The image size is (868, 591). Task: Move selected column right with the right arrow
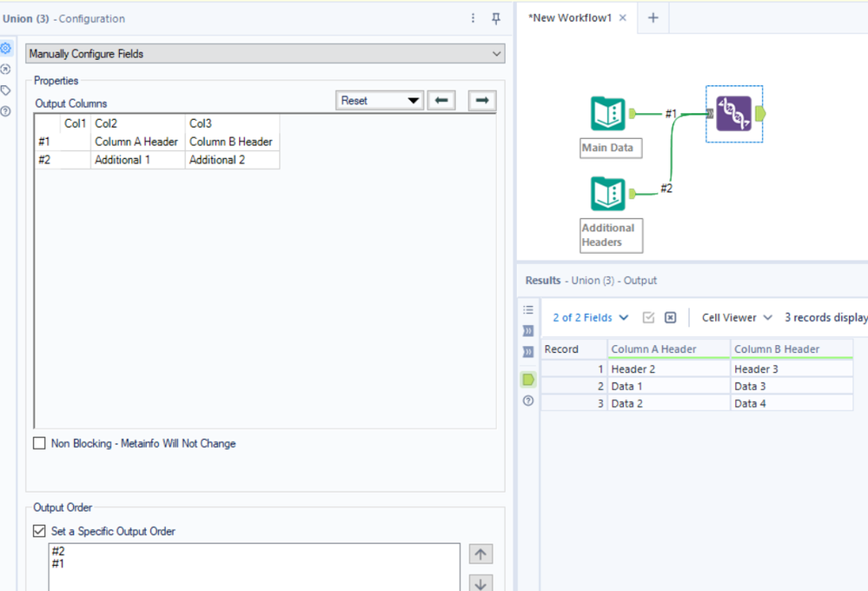pyautogui.click(x=482, y=100)
